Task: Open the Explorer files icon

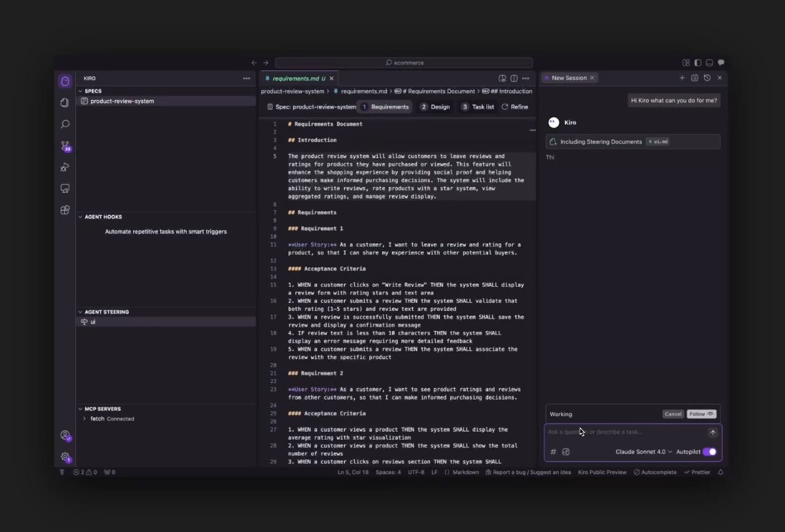Action: pos(65,102)
